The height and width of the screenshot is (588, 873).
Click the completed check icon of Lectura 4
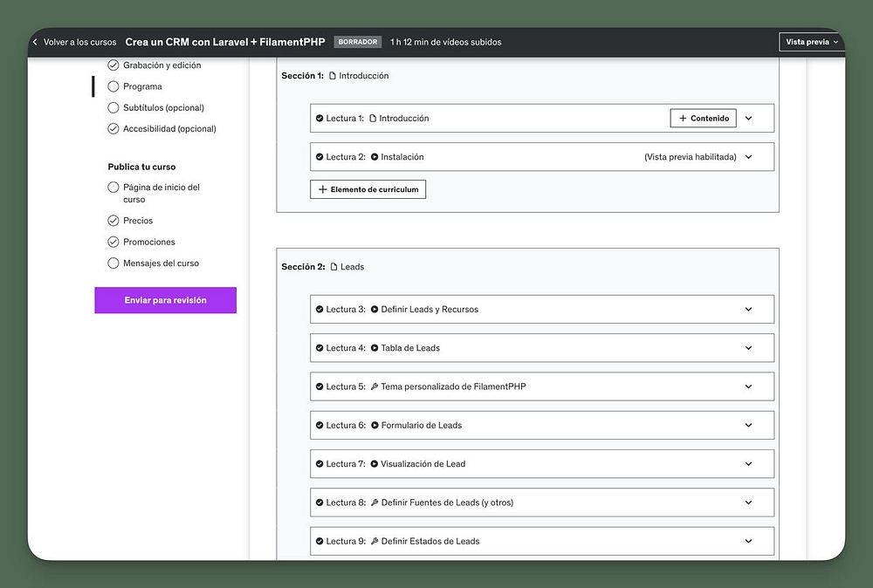coord(320,348)
